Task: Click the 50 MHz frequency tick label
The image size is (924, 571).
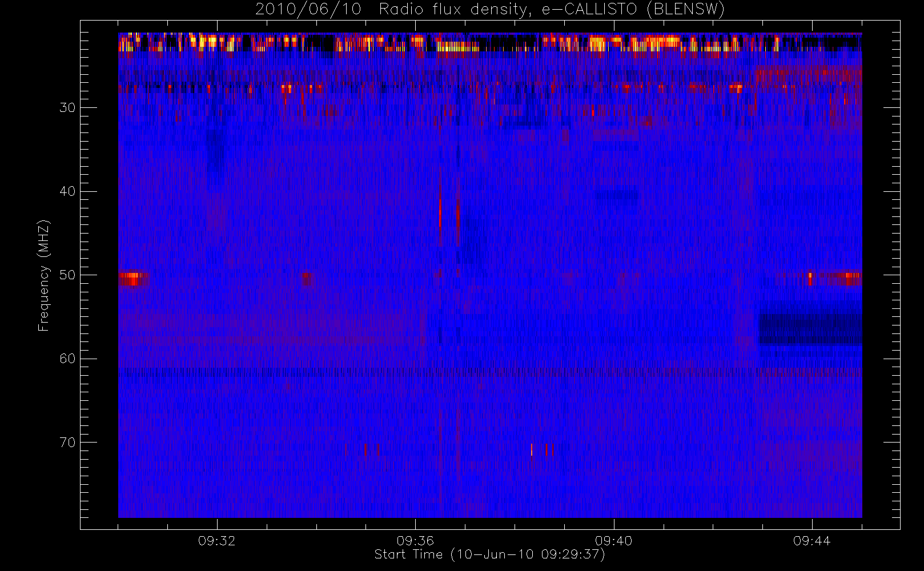Action: click(x=67, y=275)
